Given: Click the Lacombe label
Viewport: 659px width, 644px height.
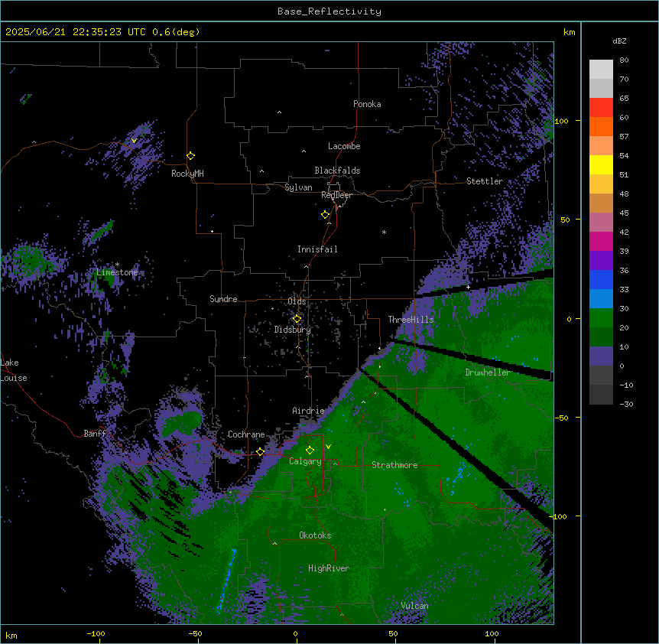Looking at the screenshot, I should coord(344,146).
